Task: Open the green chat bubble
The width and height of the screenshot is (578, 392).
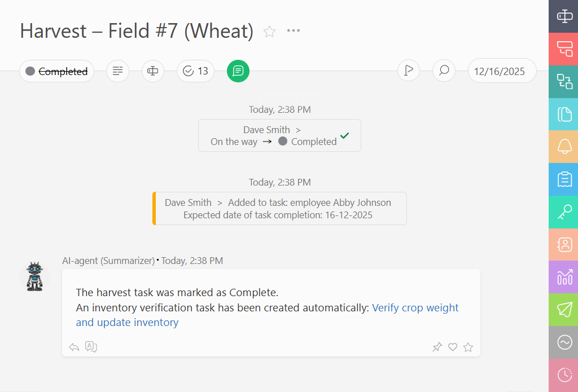Action: (238, 71)
